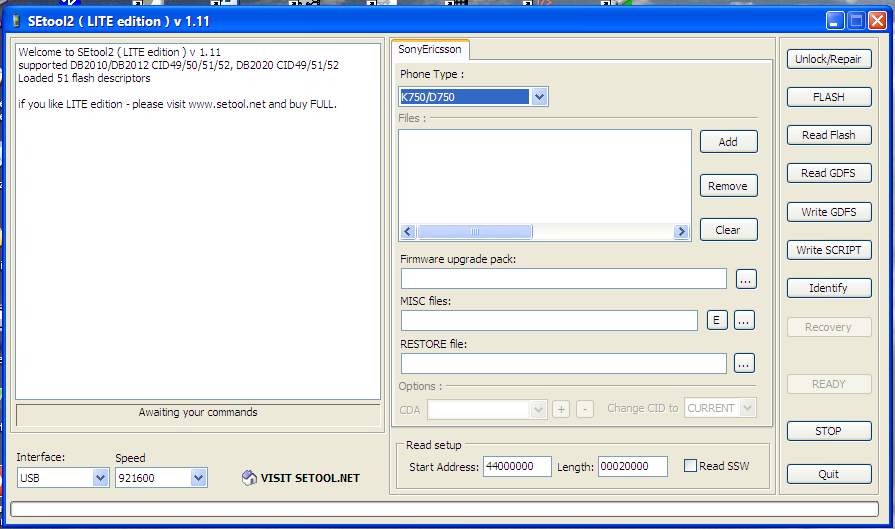895x529 pixels.
Task: Click the FLASH button
Action: point(828,97)
